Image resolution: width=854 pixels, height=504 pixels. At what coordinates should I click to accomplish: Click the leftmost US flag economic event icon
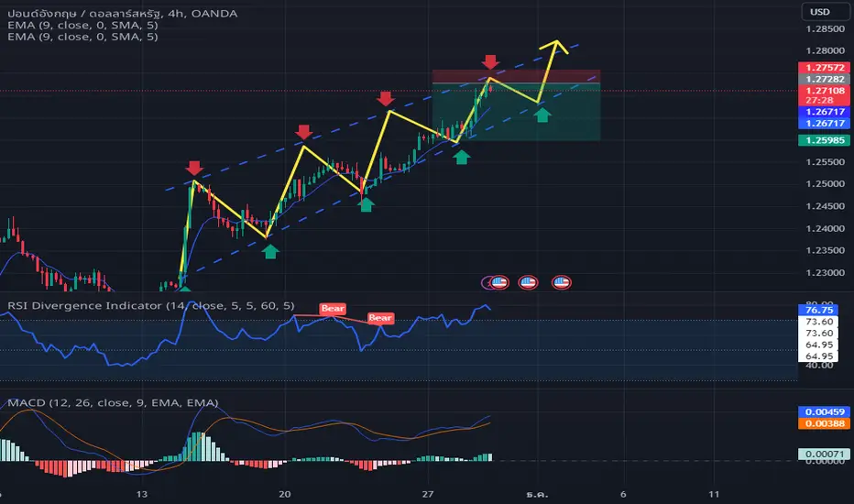tap(498, 282)
